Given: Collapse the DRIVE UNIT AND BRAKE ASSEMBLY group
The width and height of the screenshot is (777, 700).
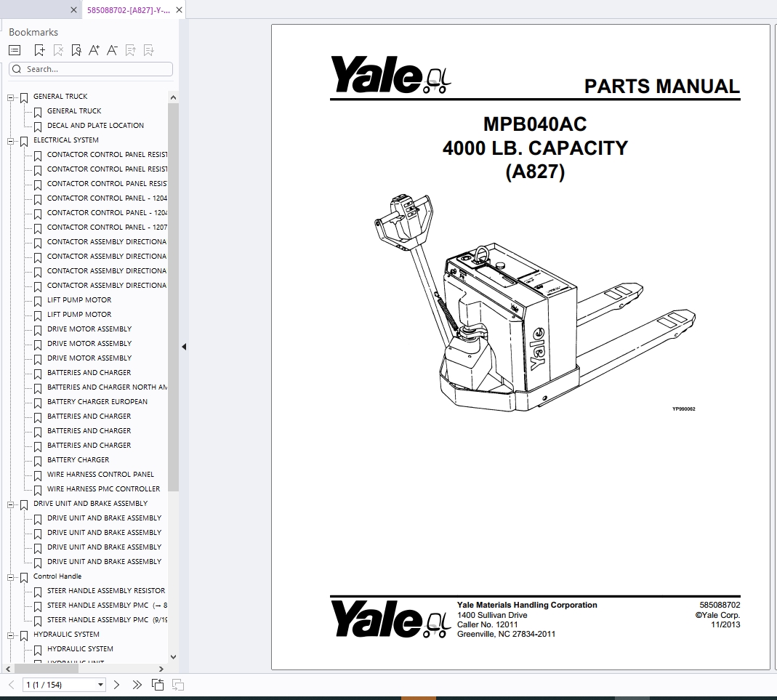Looking at the screenshot, I should pos(10,504).
